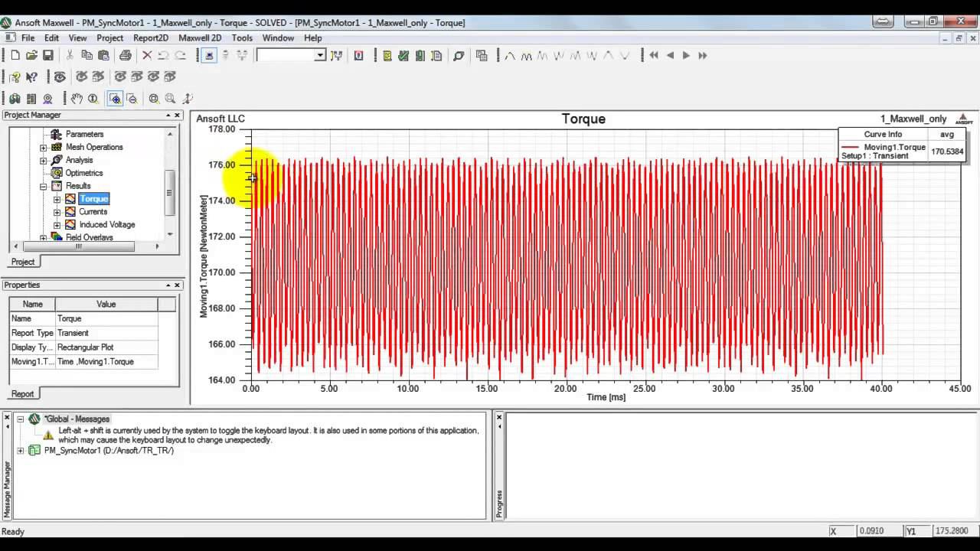Viewport: 980px width, 551px height.
Task: Expand the Induced Voltage report node
Action: [57, 225]
